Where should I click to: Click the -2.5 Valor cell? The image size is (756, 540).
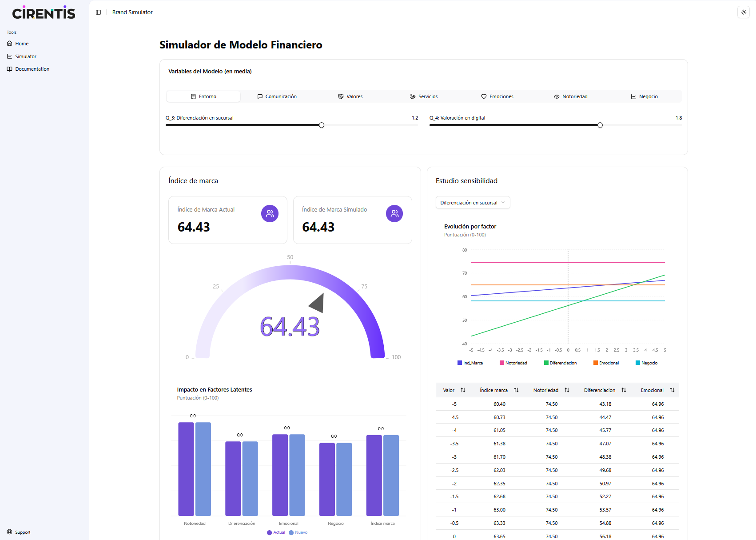click(454, 470)
